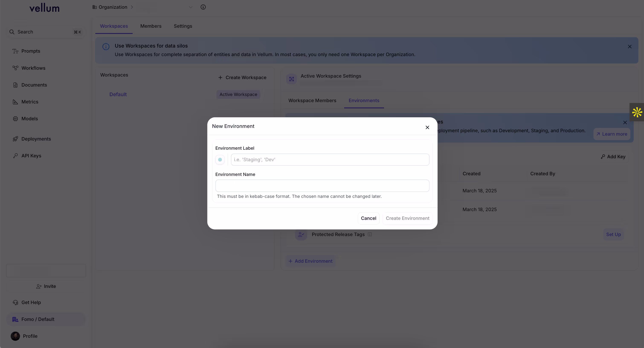Open Workflows from the sidebar icon
Image resolution: width=644 pixels, height=348 pixels.
pyautogui.click(x=15, y=68)
